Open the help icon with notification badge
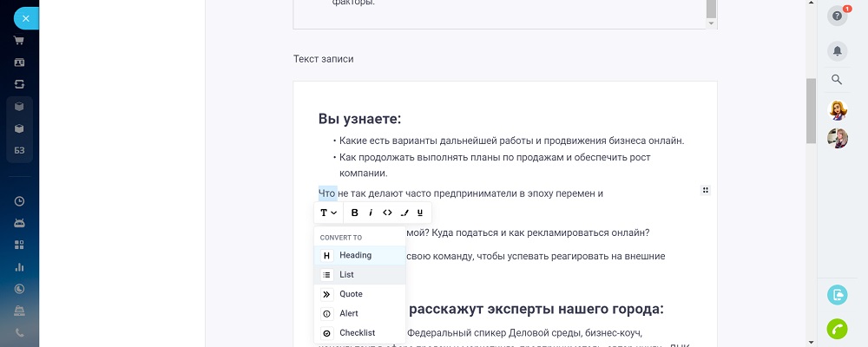This screenshot has height=347, width=868. pos(837,16)
